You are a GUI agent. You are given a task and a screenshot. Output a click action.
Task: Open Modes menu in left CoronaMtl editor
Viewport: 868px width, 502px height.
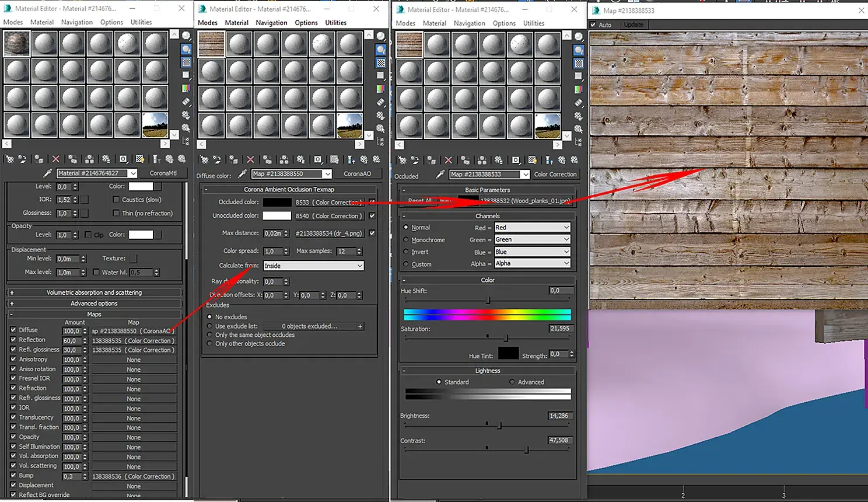(x=13, y=22)
